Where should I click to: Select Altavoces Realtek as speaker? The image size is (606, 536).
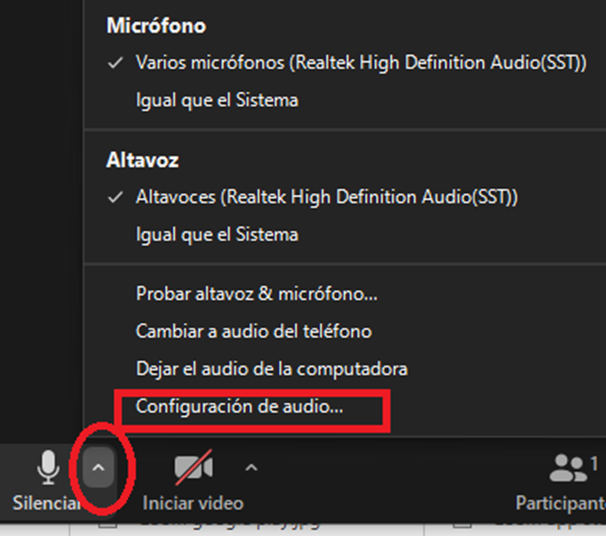(x=327, y=197)
